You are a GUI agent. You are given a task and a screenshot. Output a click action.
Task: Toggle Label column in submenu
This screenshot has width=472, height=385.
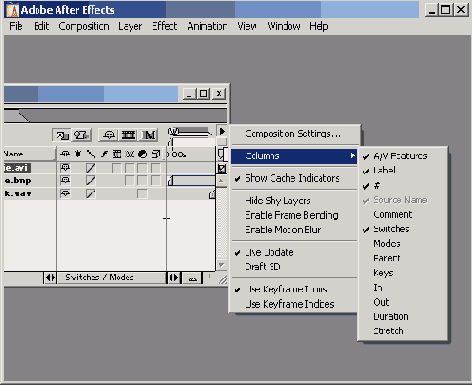point(402,170)
